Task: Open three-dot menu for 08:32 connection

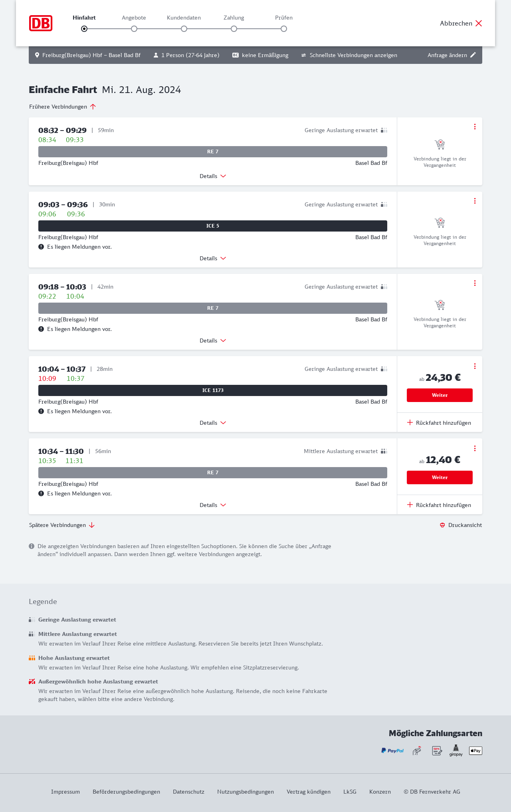Action: pos(475,127)
